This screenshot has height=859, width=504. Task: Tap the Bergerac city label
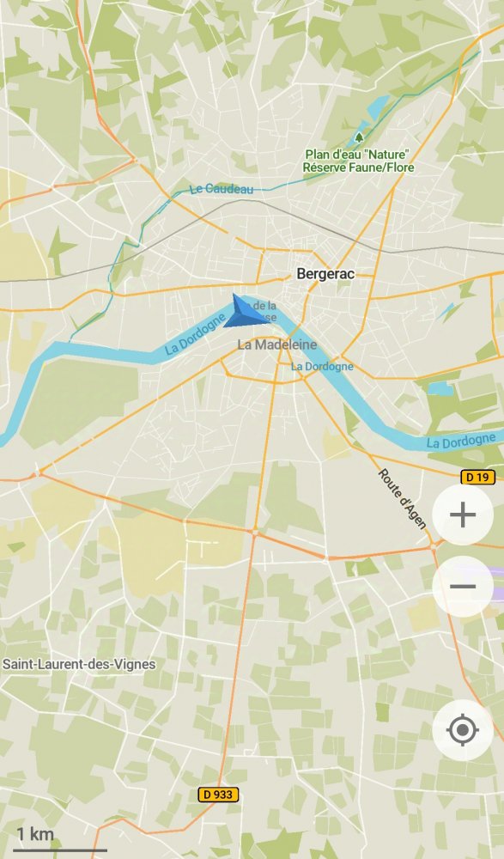[325, 274]
